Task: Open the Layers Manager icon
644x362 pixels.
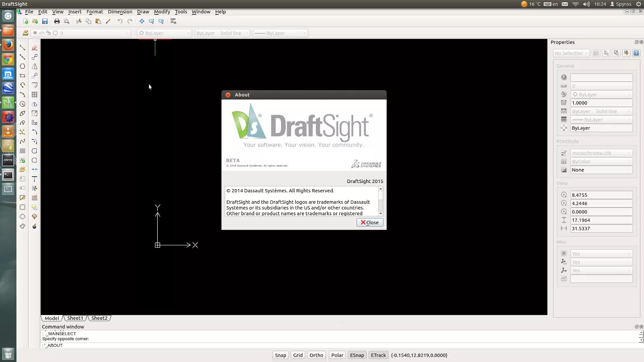Action: (25, 33)
